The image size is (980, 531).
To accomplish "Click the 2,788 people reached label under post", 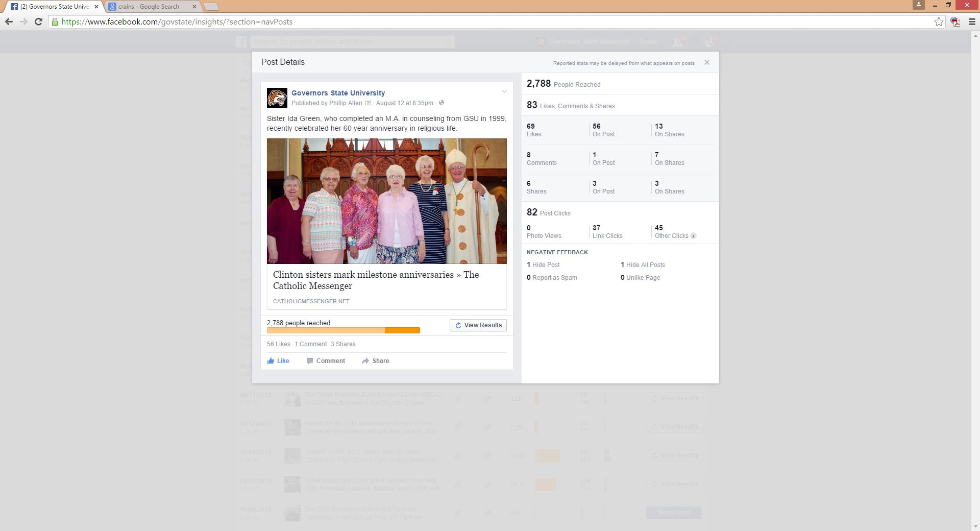I will 299,323.
